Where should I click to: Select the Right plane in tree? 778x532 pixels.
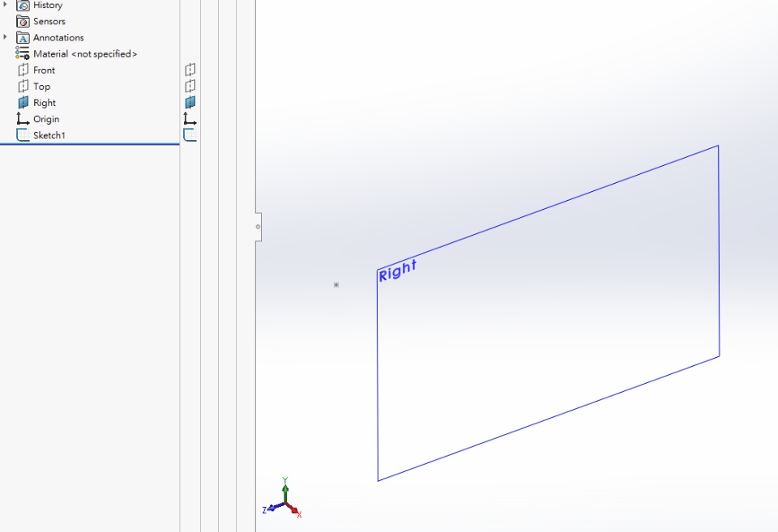44,103
